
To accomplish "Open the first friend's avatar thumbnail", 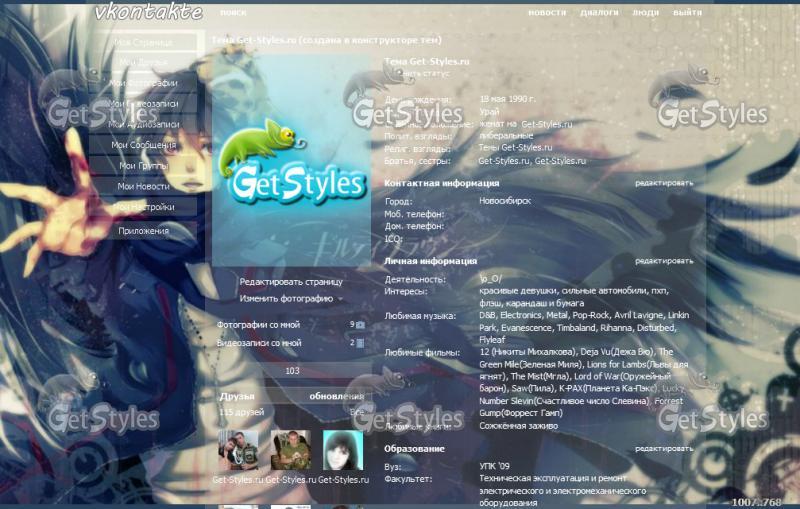I will click(238, 451).
